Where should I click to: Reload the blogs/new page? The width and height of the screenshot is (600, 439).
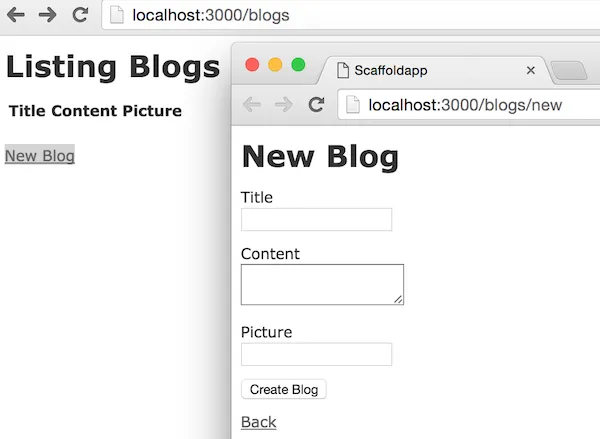tap(316, 104)
